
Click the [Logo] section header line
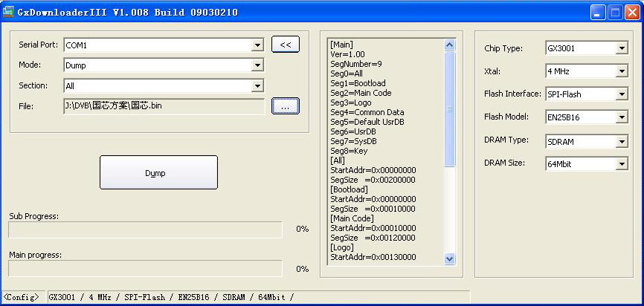pos(342,247)
